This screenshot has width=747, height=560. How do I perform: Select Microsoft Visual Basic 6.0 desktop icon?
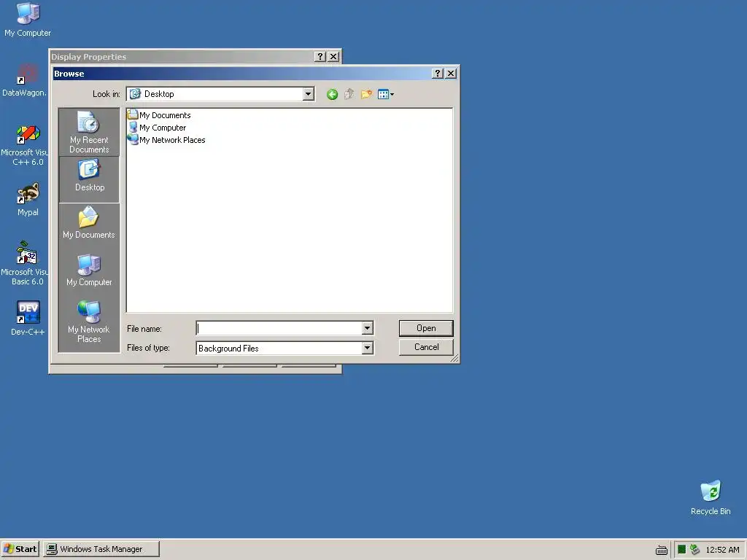coord(25,263)
